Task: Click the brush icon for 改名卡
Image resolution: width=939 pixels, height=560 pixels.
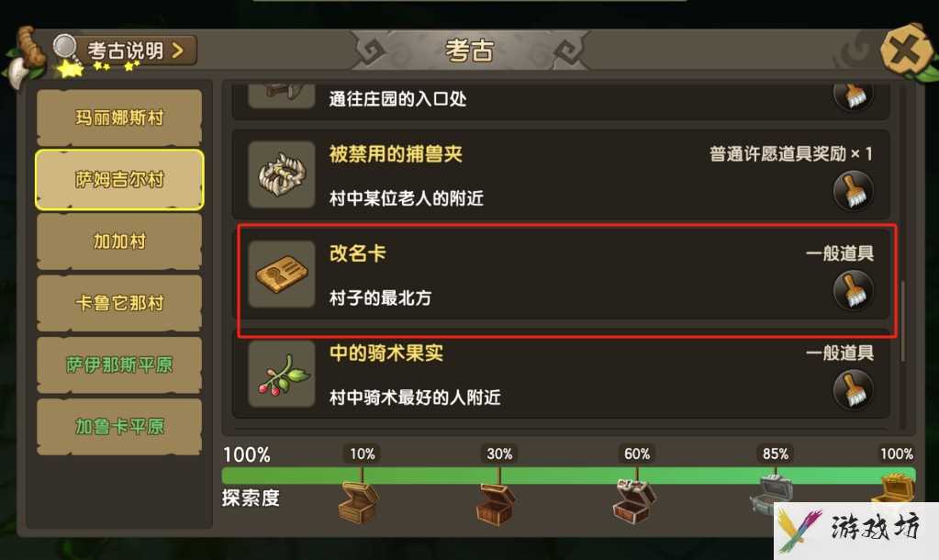Action: [853, 290]
